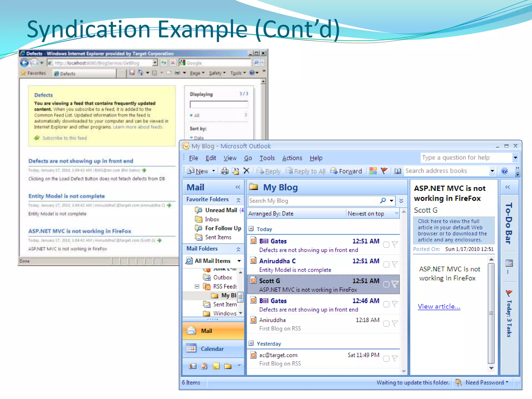Click the Move to Folder toolbar icon
This screenshot has height=399, width=532.
[236, 171]
